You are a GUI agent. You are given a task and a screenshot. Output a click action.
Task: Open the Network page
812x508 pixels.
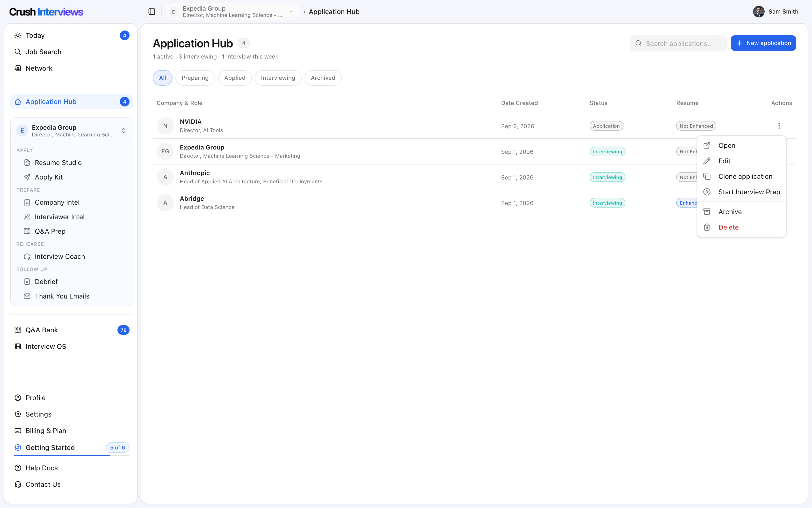coord(72,68)
